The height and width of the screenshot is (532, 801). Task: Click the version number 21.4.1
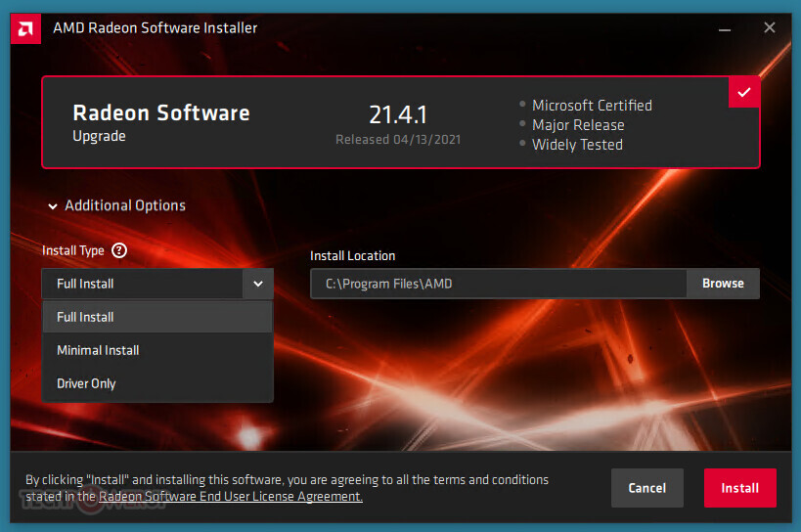click(x=398, y=114)
